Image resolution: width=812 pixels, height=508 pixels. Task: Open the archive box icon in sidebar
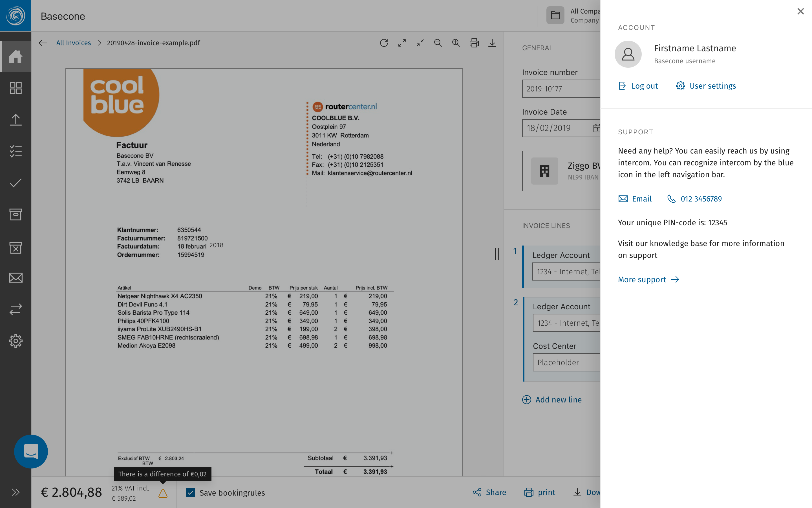[x=16, y=214]
